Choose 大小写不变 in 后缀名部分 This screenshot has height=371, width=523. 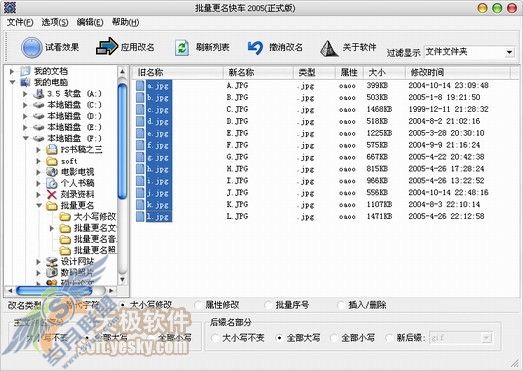(215, 338)
